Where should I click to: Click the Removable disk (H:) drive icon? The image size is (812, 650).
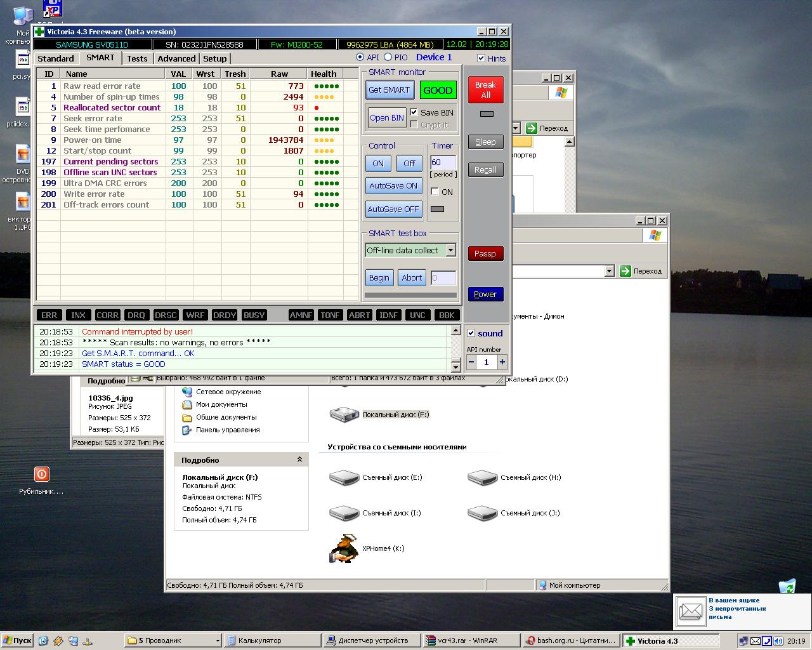(482, 477)
